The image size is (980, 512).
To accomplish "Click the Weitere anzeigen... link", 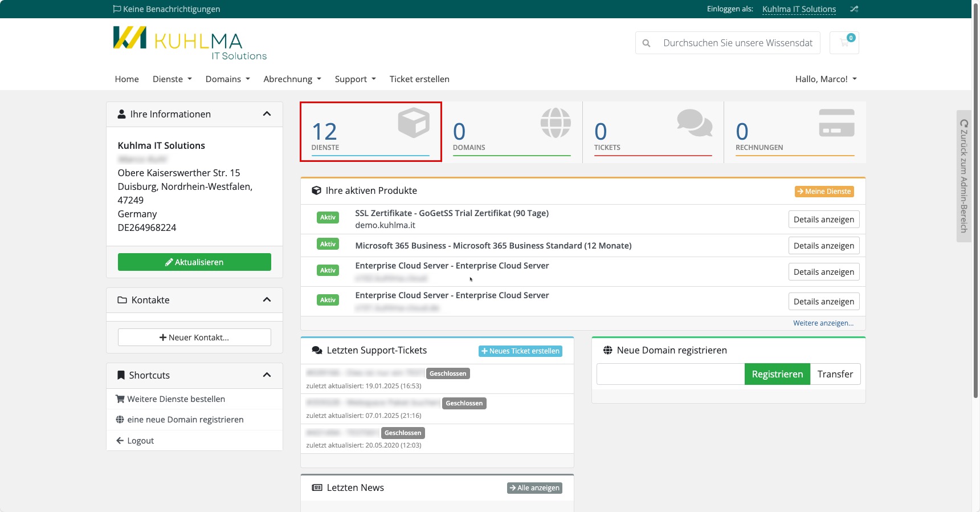I will 823,323.
